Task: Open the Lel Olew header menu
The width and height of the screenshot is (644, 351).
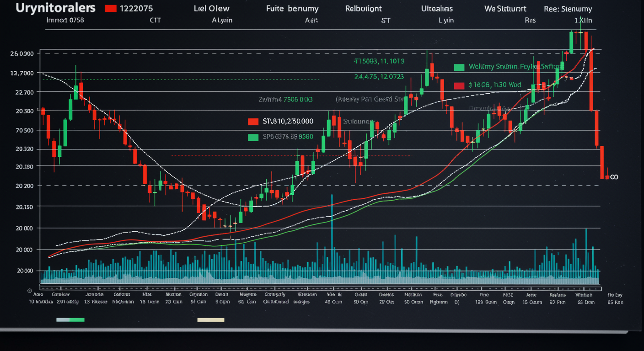Action: tap(212, 9)
